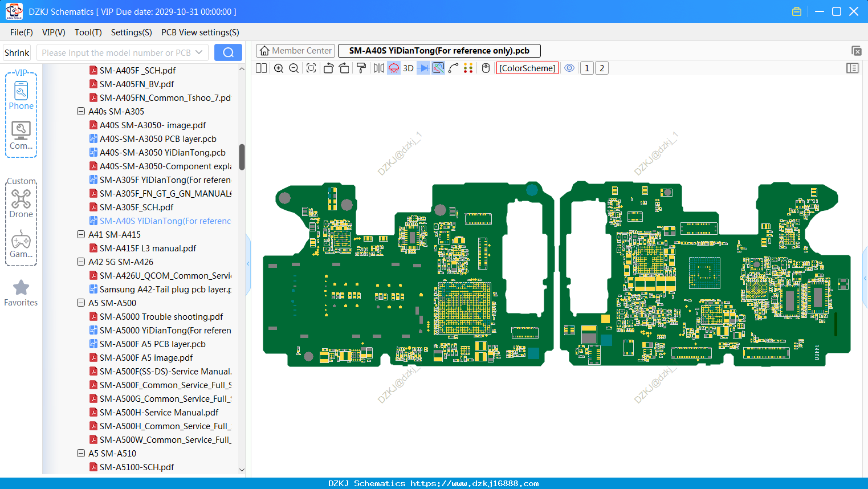868x489 pixels.
Task: Zoom out of the PCB view
Action: pos(294,68)
